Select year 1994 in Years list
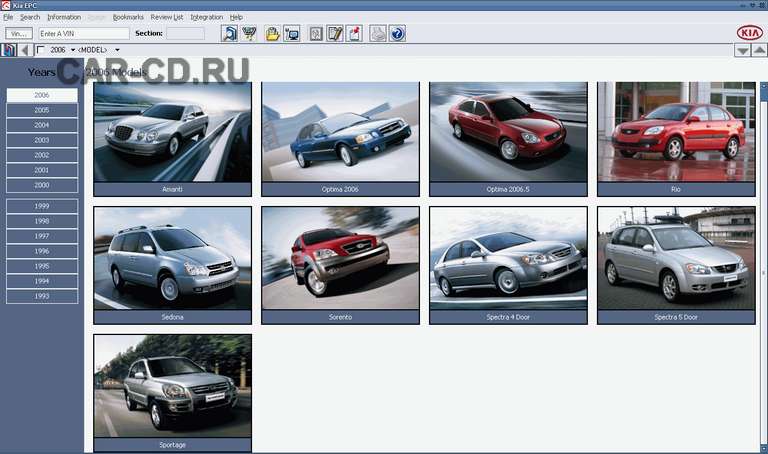The image size is (768, 454). coord(42,281)
